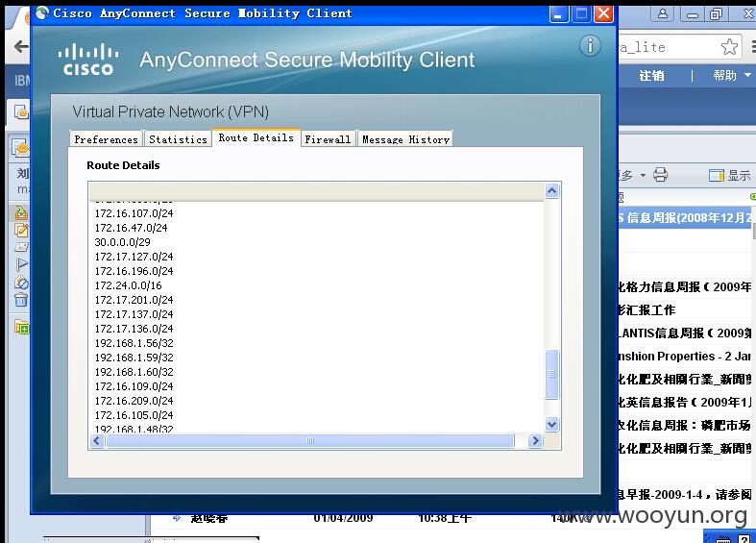Select route 172.16.105.0/24
The image size is (756, 543).
(x=134, y=416)
